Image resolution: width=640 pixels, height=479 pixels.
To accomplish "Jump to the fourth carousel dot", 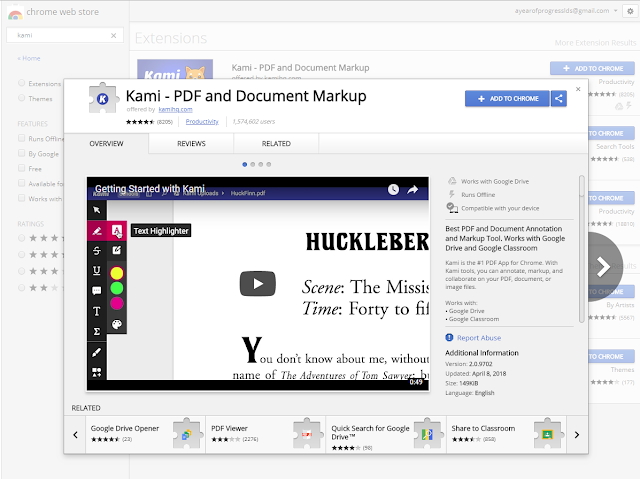I will pyautogui.click(x=269, y=164).
